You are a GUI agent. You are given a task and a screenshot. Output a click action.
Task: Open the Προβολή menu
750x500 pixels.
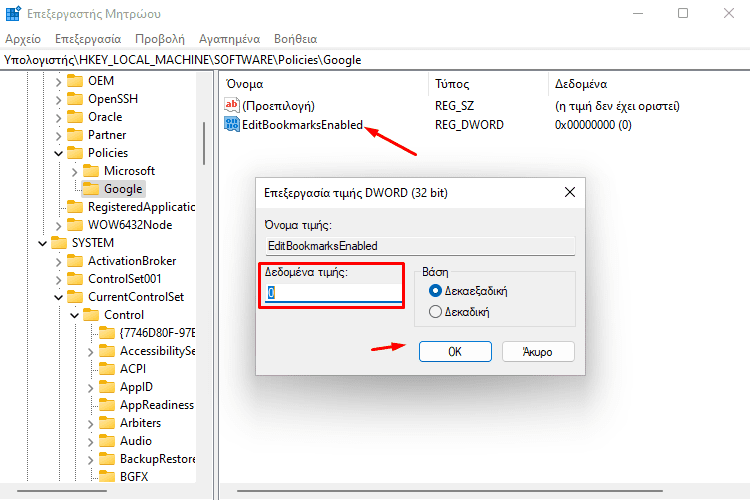coord(160,39)
